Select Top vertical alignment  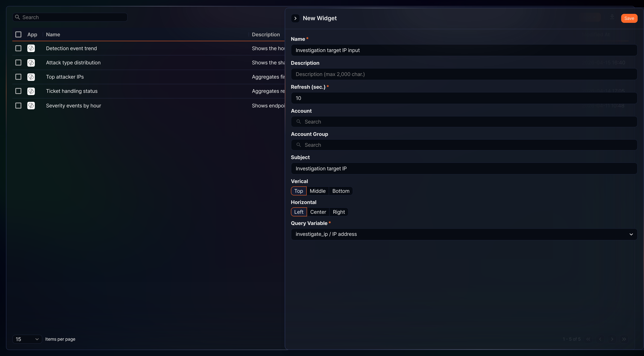point(298,191)
